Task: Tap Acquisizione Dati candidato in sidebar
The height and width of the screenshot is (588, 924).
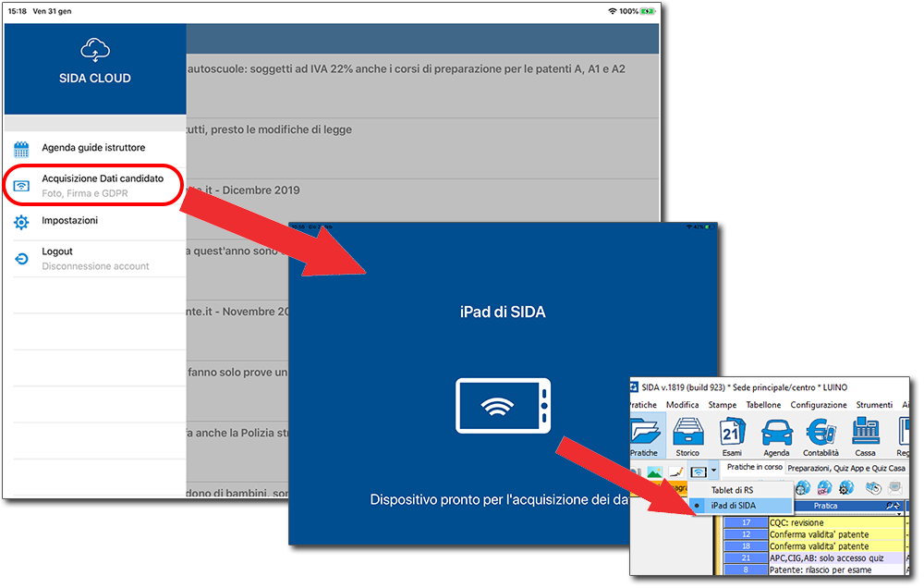Action: [102, 184]
